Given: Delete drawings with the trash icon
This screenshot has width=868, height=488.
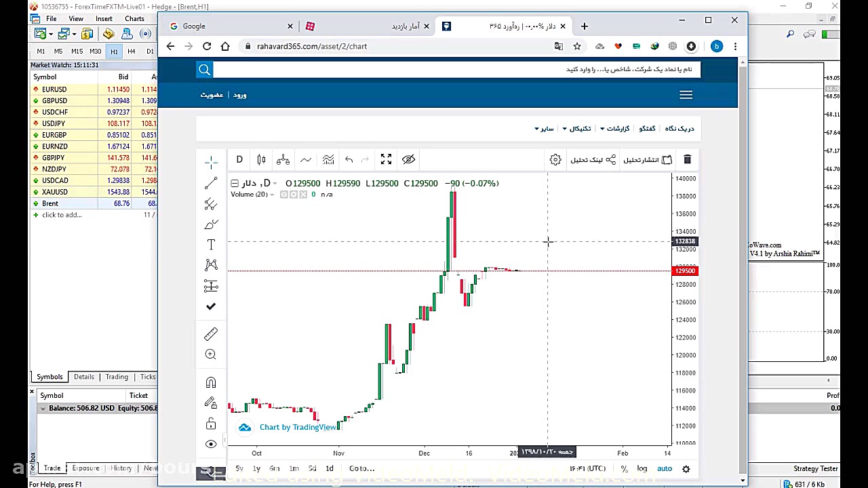Looking at the screenshot, I should click(x=687, y=159).
